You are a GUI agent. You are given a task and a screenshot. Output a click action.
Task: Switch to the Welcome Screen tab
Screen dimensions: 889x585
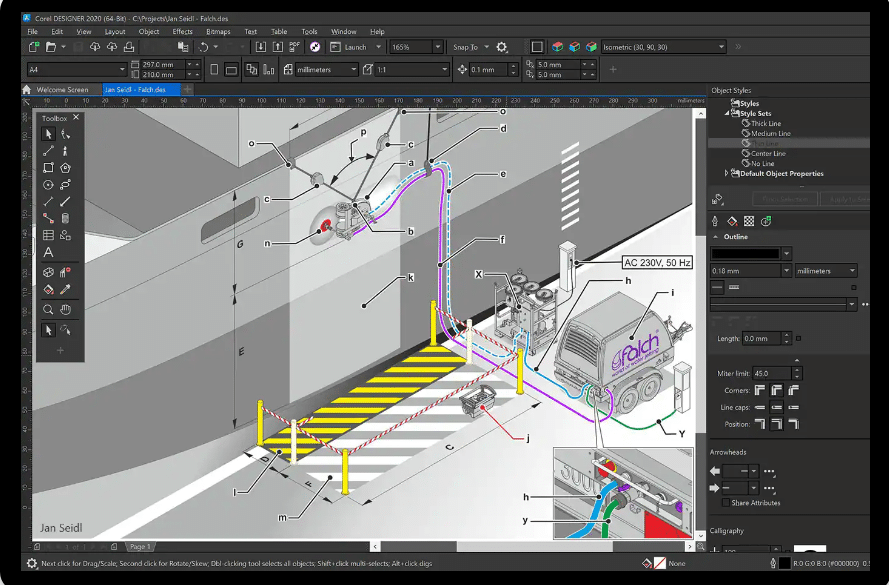pos(62,90)
